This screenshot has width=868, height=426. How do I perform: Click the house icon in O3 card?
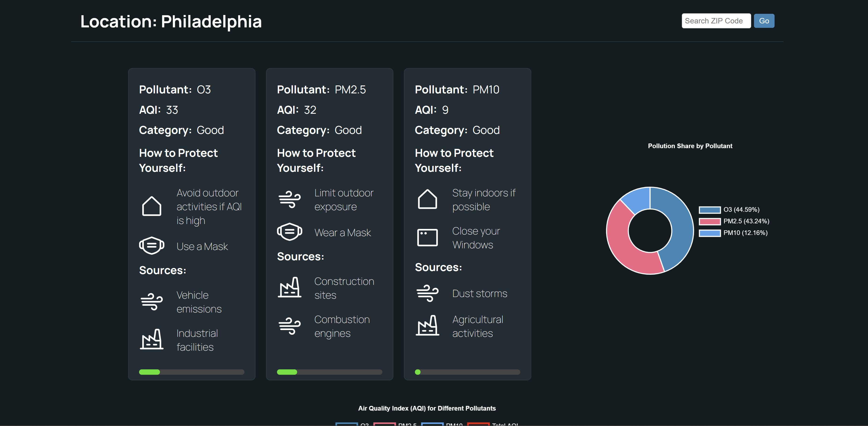pos(152,206)
